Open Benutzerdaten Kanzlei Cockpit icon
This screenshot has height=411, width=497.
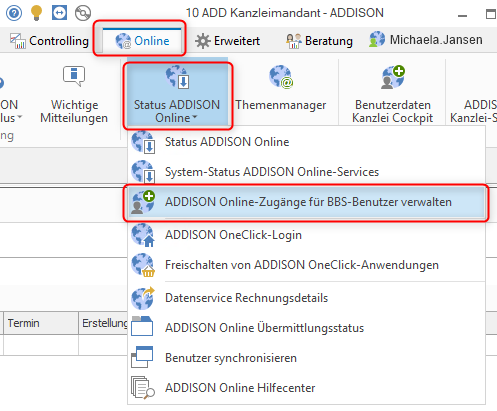(x=393, y=77)
